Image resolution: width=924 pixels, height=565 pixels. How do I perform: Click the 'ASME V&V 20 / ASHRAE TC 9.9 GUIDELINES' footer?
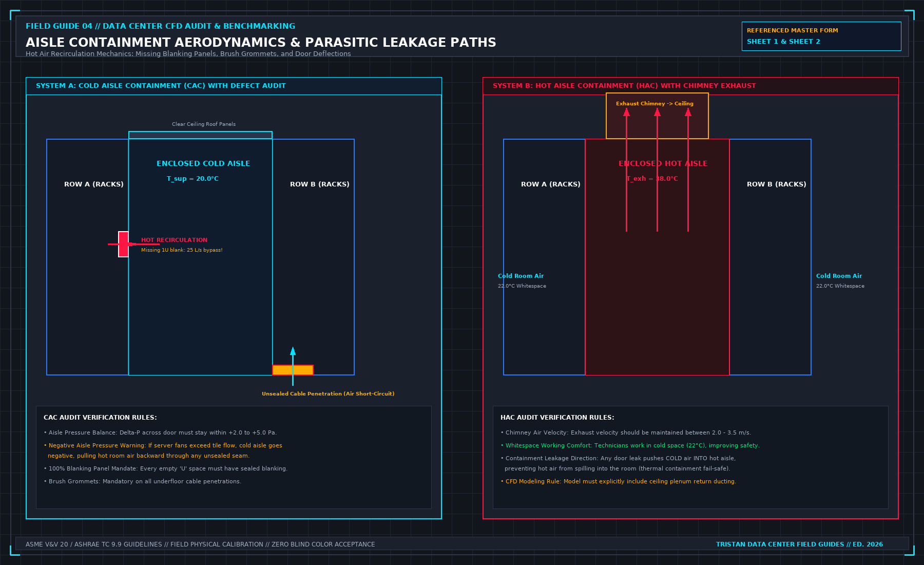tap(200, 544)
